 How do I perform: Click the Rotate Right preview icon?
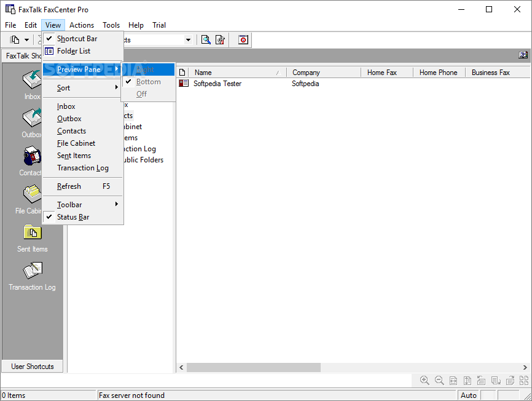510,380
